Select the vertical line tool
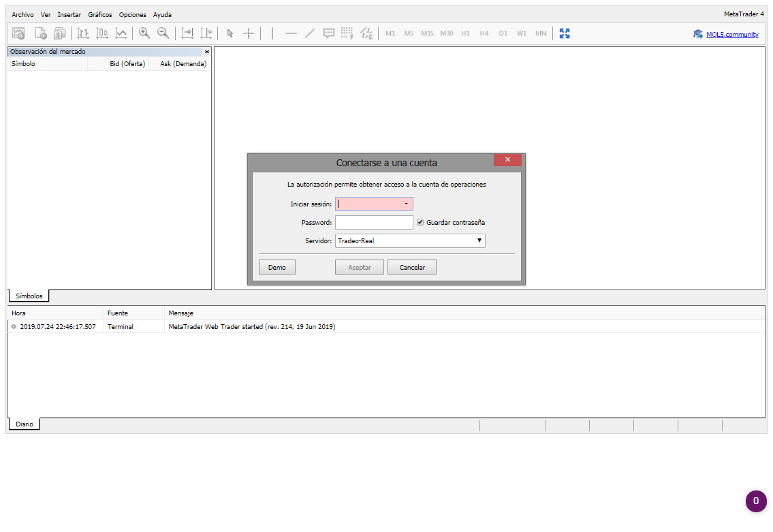 (x=272, y=33)
